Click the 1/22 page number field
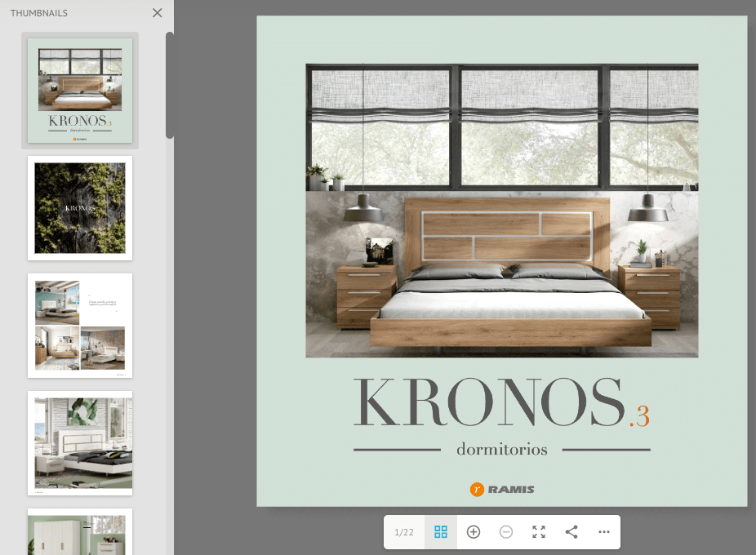Image resolution: width=756 pixels, height=555 pixels. tap(404, 532)
